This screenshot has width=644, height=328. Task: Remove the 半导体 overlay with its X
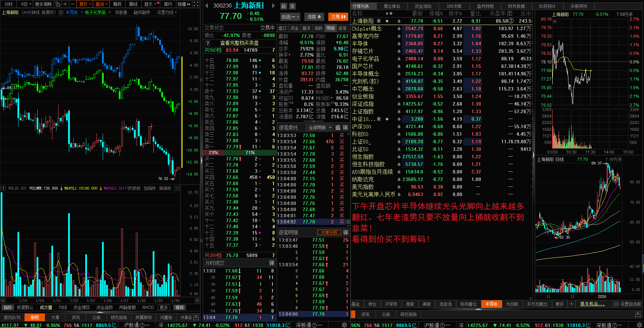pos(82,12)
